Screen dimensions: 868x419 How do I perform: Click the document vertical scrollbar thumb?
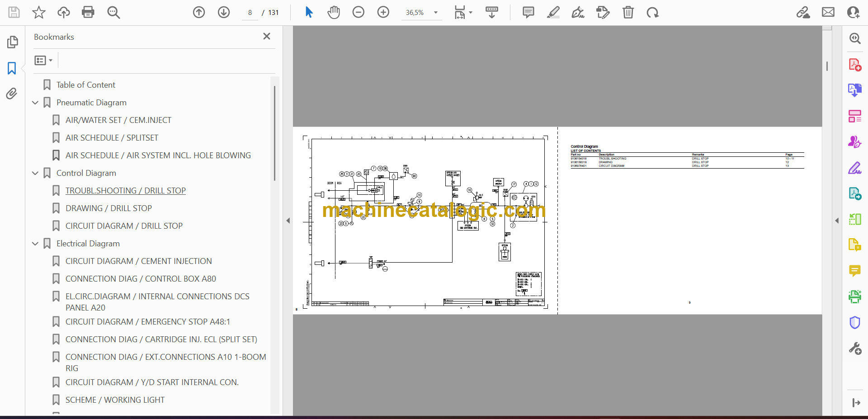pyautogui.click(x=827, y=66)
